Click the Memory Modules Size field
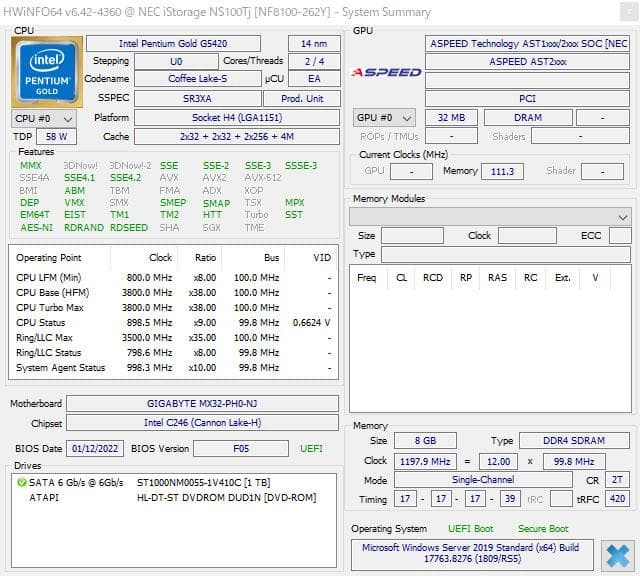Screen dimensions: 640x576 (412, 236)
